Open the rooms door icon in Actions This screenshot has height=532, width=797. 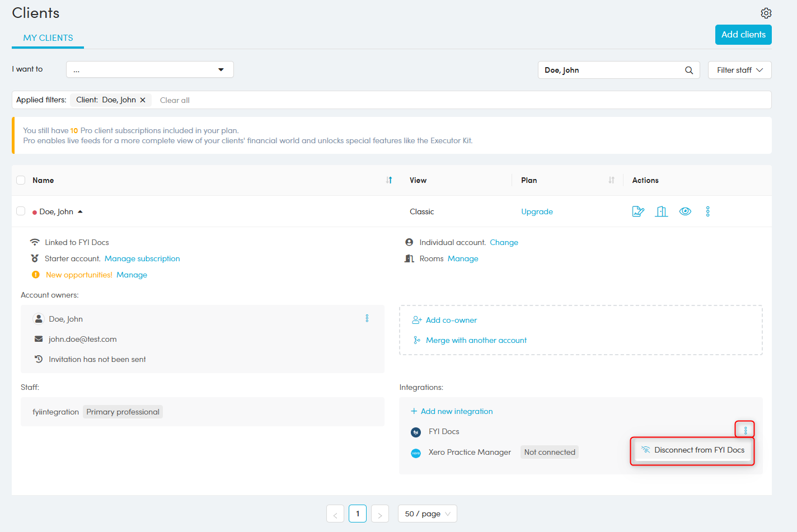tap(662, 211)
